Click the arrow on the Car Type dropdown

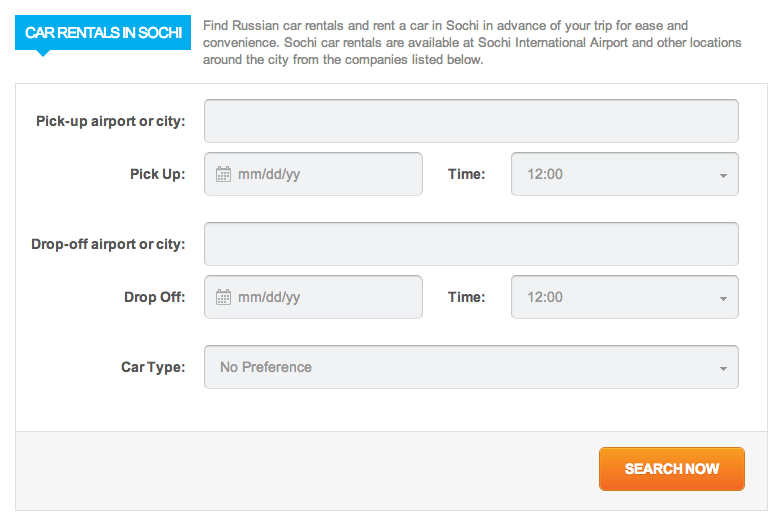point(722,368)
